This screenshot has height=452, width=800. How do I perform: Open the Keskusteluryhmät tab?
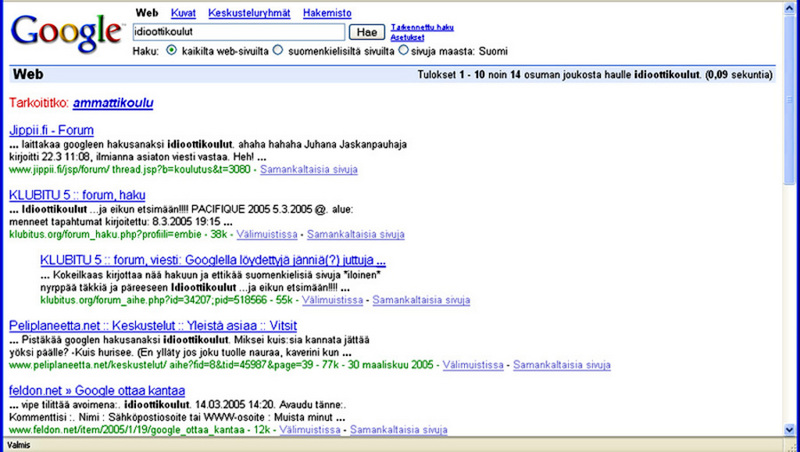[x=249, y=13]
